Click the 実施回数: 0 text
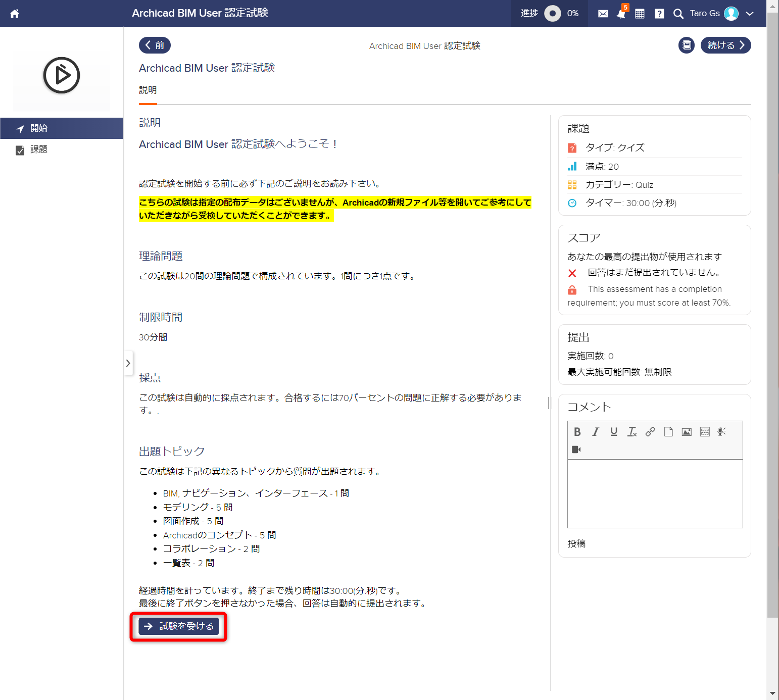Image resolution: width=779 pixels, height=700 pixels. click(x=590, y=356)
